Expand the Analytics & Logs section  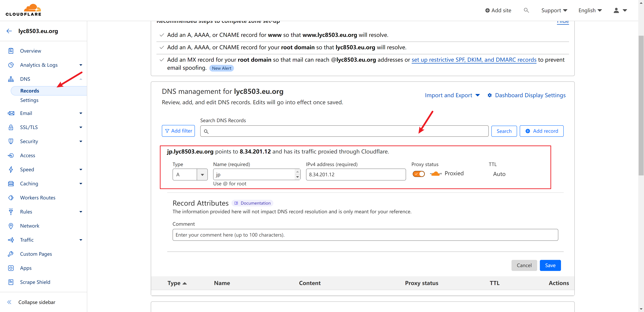coord(81,65)
